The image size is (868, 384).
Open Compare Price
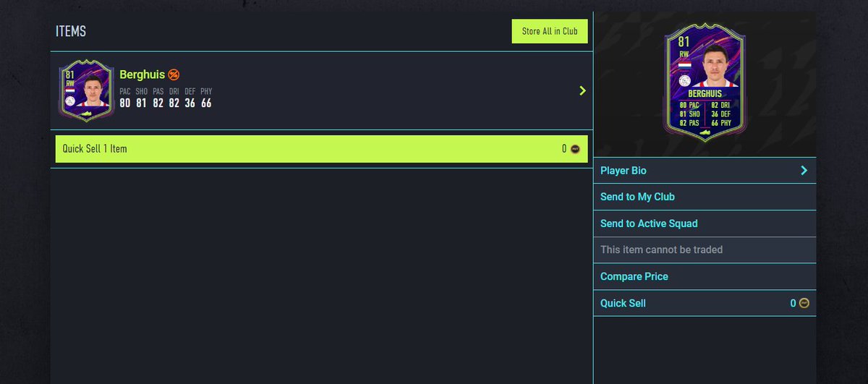(705, 276)
